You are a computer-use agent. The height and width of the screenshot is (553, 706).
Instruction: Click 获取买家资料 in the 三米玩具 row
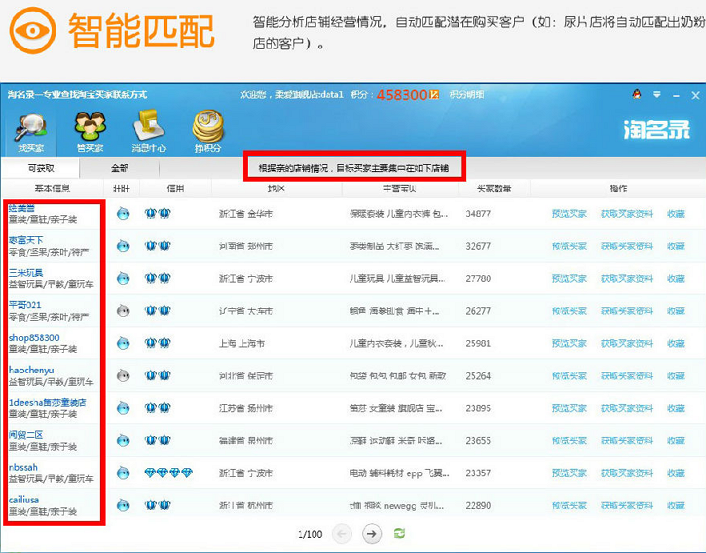click(x=627, y=279)
